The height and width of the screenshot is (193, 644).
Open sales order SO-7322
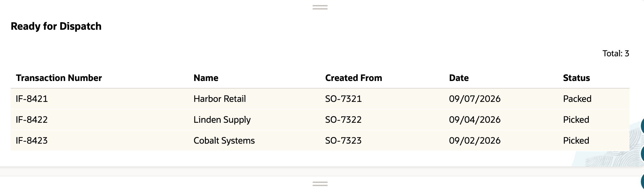343,120
